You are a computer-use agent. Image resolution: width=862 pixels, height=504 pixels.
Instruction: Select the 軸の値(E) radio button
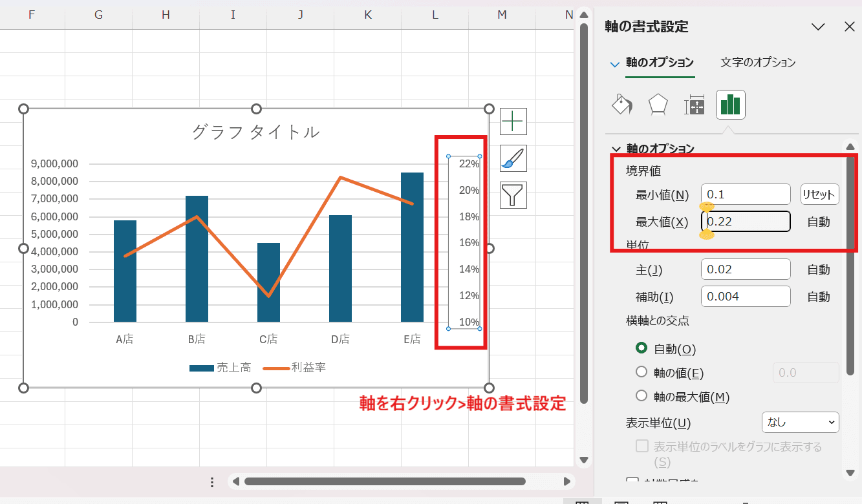click(x=641, y=372)
